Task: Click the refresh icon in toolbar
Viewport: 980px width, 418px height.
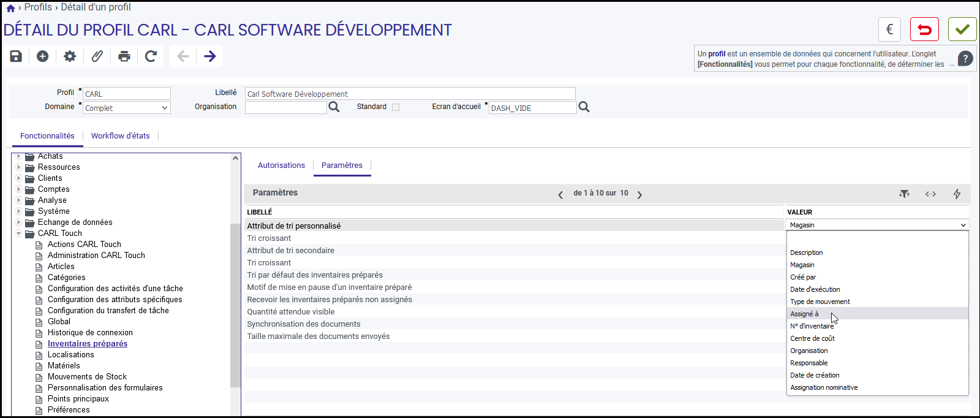Action: tap(151, 56)
